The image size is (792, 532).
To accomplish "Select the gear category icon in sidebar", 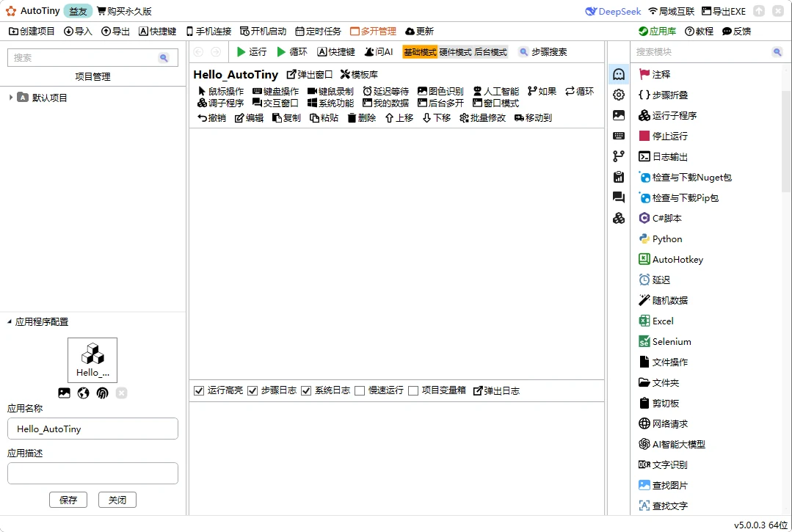I will coord(619,95).
